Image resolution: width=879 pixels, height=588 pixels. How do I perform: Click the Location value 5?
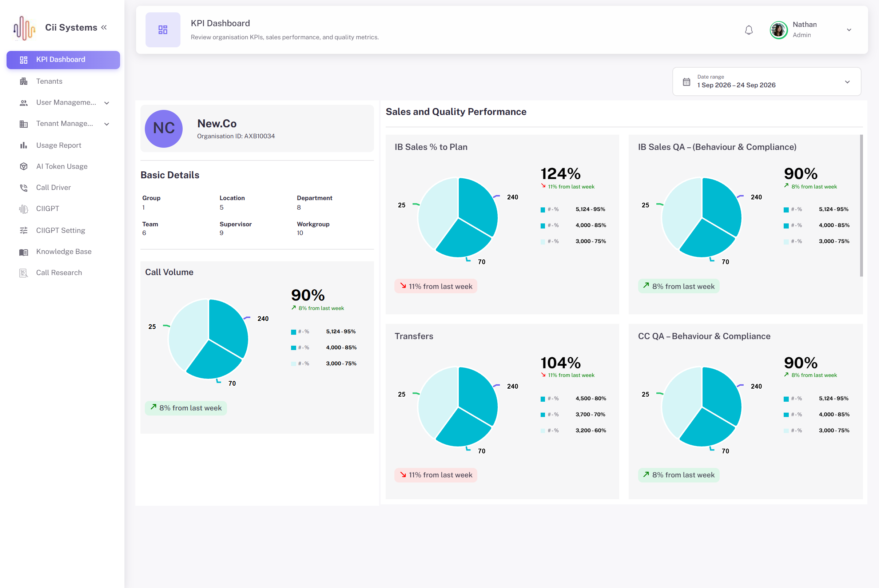point(222,207)
